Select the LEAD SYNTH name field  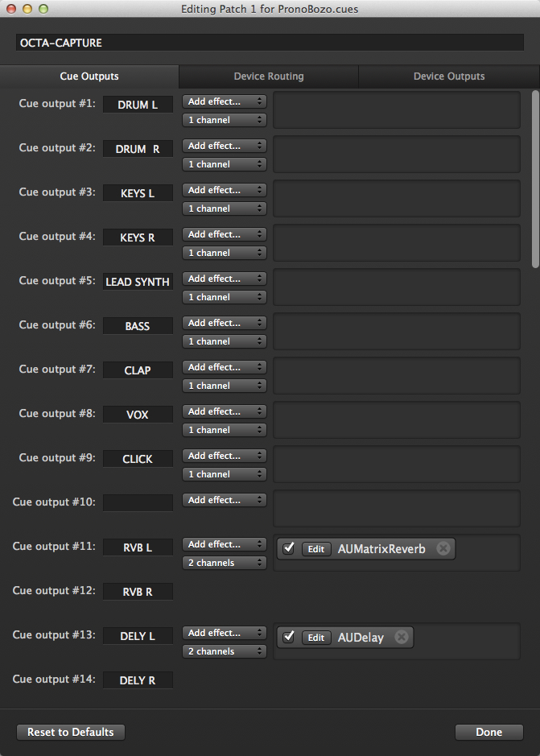(x=138, y=282)
